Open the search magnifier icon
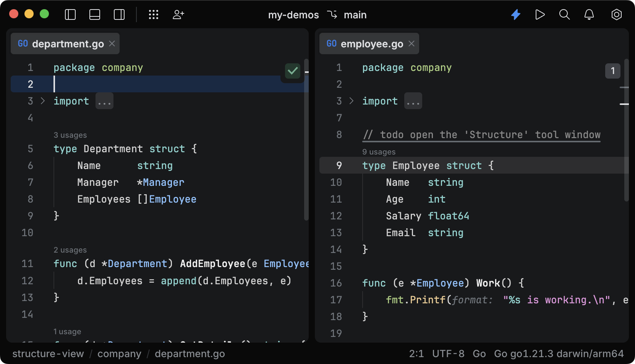Viewport: 635px width, 364px height. pos(564,15)
